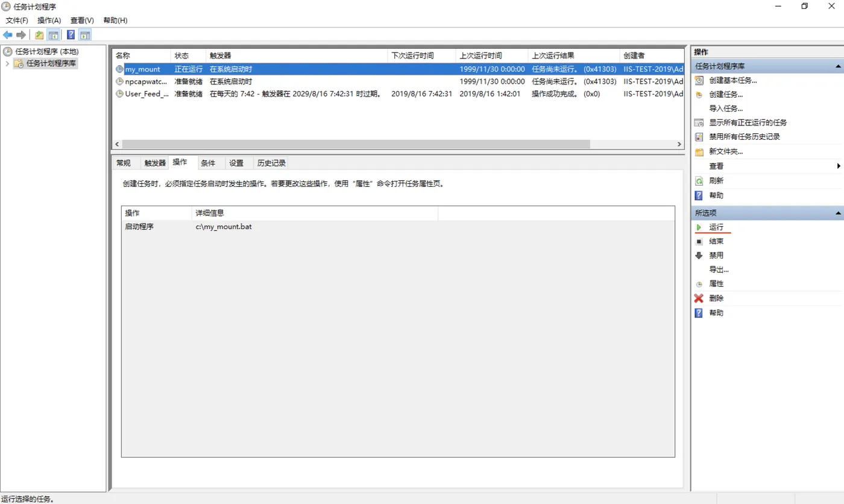844x504 pixels.
Task: Open the 帮助(H) menu
Action: click(x=115, y=20)
